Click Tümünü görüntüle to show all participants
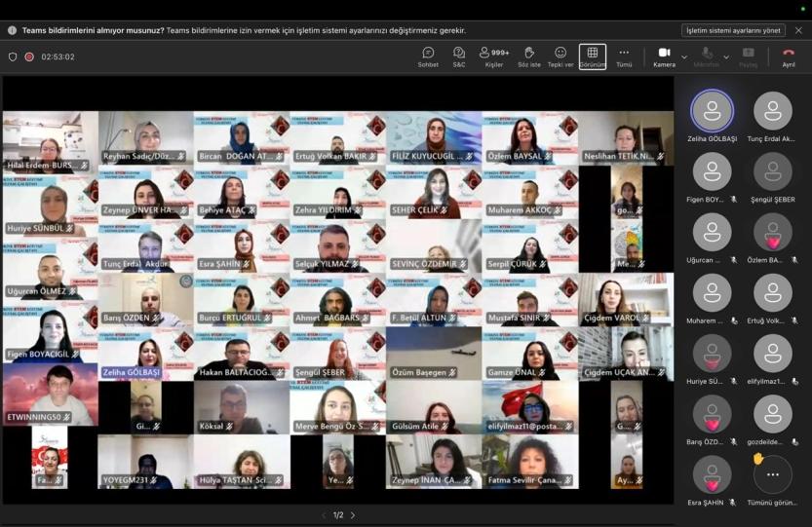This screenshot has width=812, height=527. 773,475
